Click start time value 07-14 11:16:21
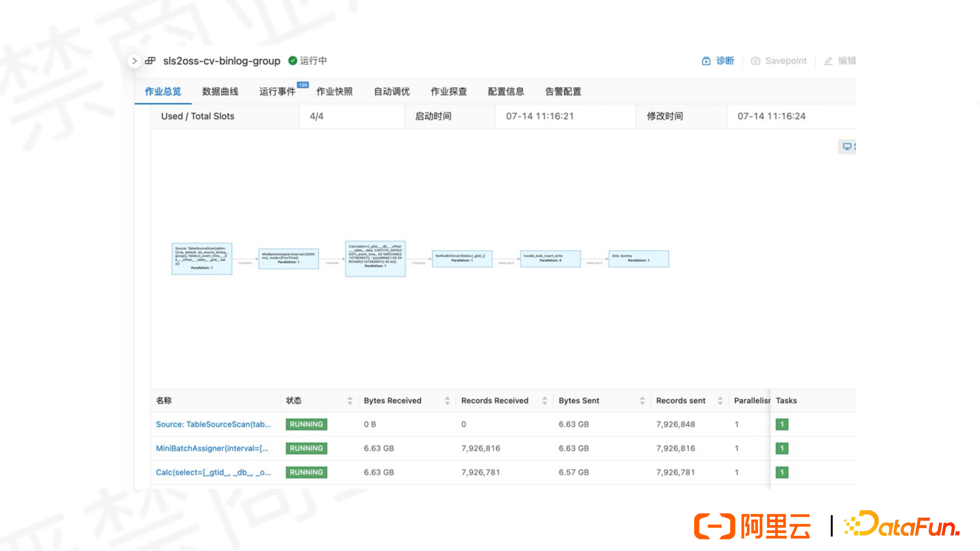The width and height of the screenshot is (980, 551). click(539, 116)
